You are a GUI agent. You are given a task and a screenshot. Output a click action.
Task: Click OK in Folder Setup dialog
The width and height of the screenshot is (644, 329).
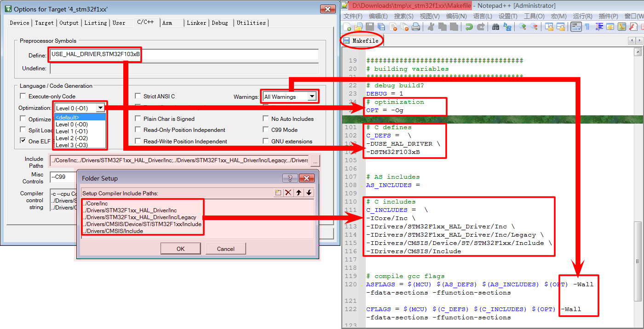180,249
